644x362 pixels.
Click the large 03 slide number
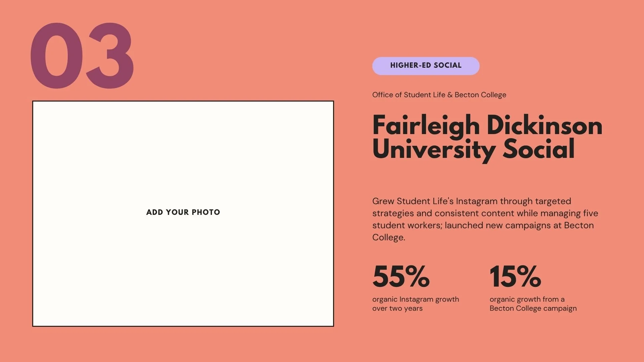(82, 56)
